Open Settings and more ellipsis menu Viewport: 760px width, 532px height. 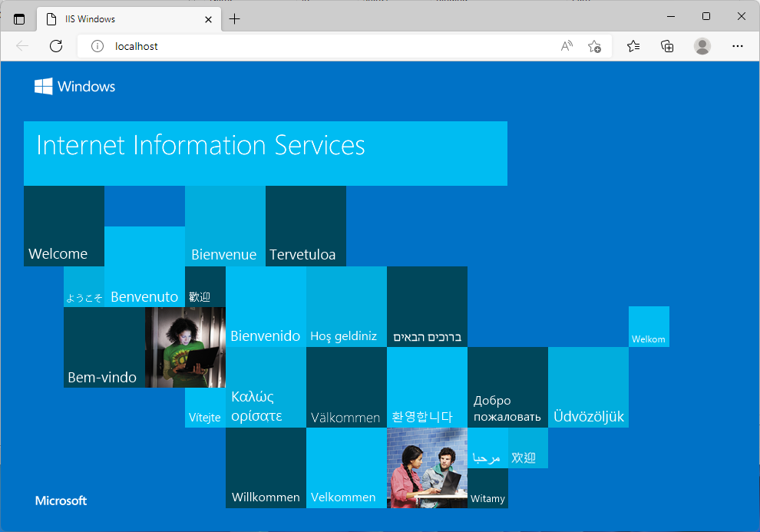(x=738, y=46)
